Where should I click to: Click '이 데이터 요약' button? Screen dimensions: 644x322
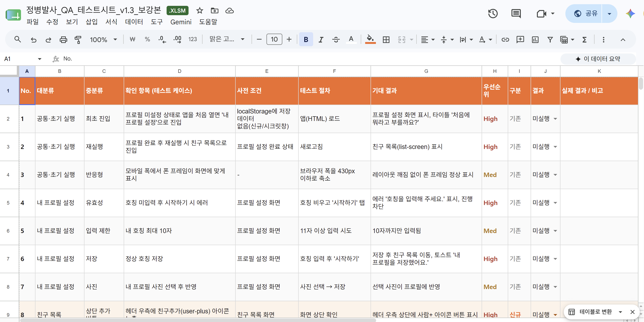pos(598,59)
